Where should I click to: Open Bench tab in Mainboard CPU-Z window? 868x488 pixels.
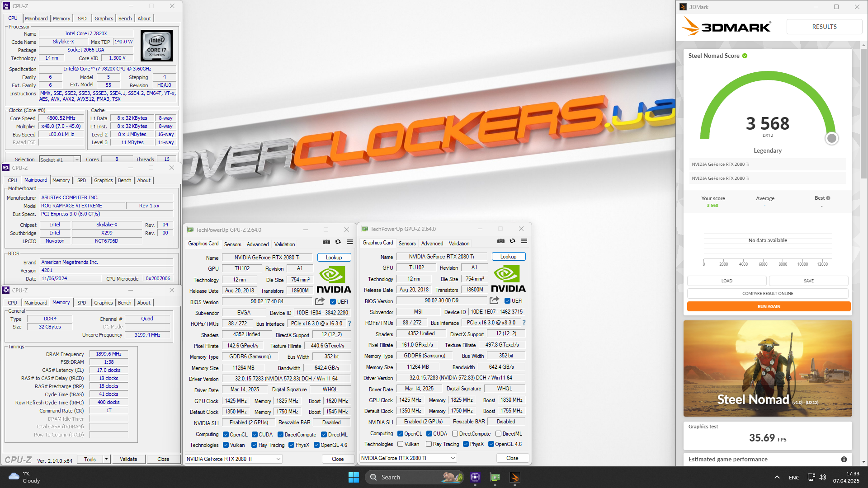[x=125, y=180]
